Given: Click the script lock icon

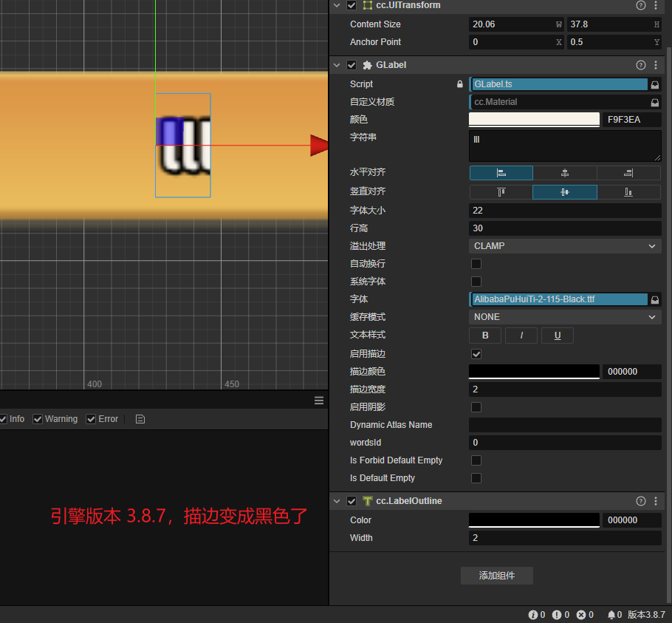Looking at the screenshot, I should point(460,84).
